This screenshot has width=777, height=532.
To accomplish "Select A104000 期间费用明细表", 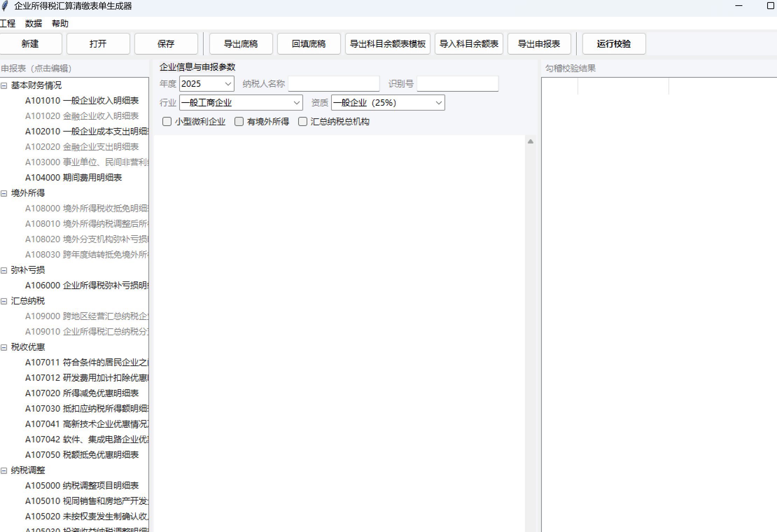I will [73, 178].
